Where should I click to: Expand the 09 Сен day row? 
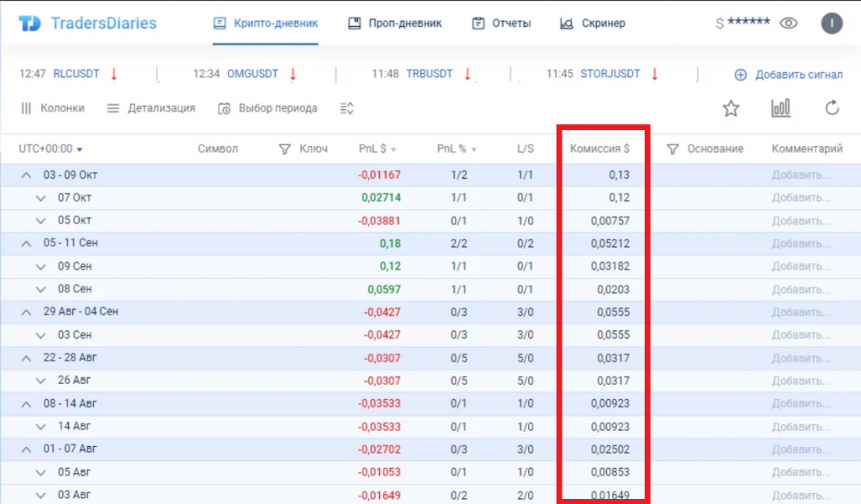(40, 266)
